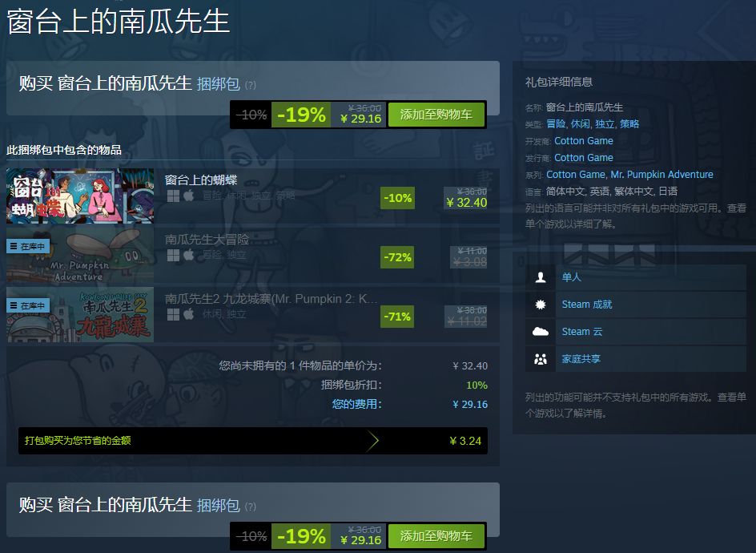Open the Mr. Pumpkin Adventure series link

[662, 175]
